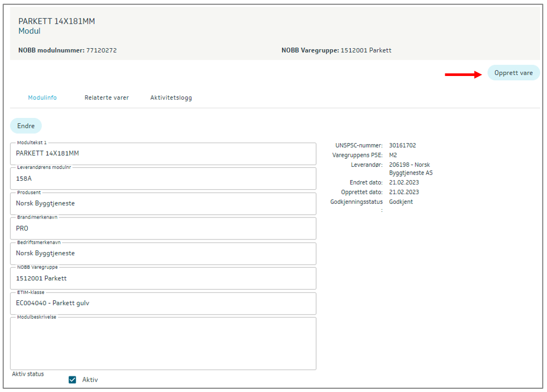Click the PARKETT 14X181MM page heading

(57, 21)
